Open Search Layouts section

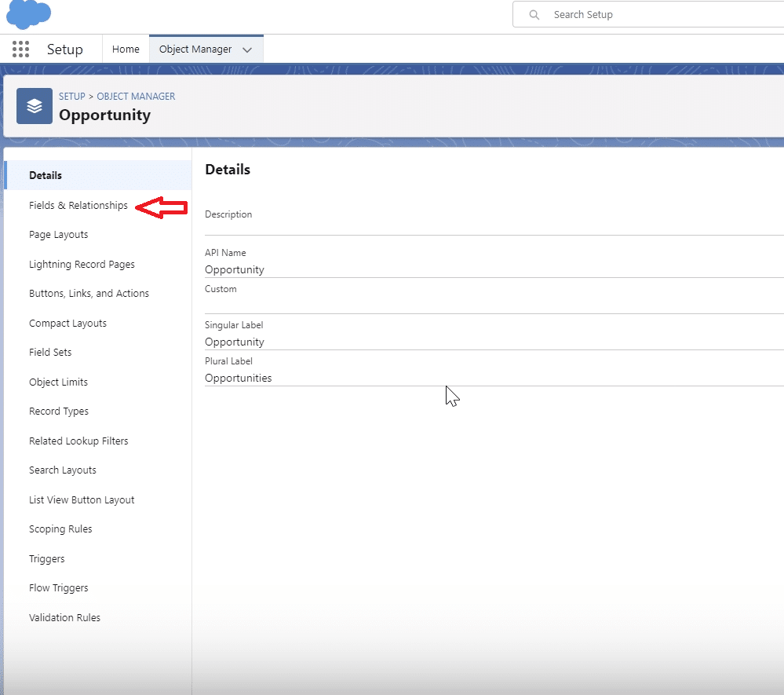point(63,470)
